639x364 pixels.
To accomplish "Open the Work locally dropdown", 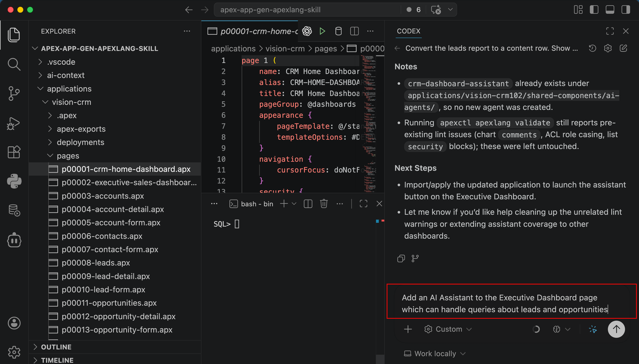I will click(x=435, y=354).
